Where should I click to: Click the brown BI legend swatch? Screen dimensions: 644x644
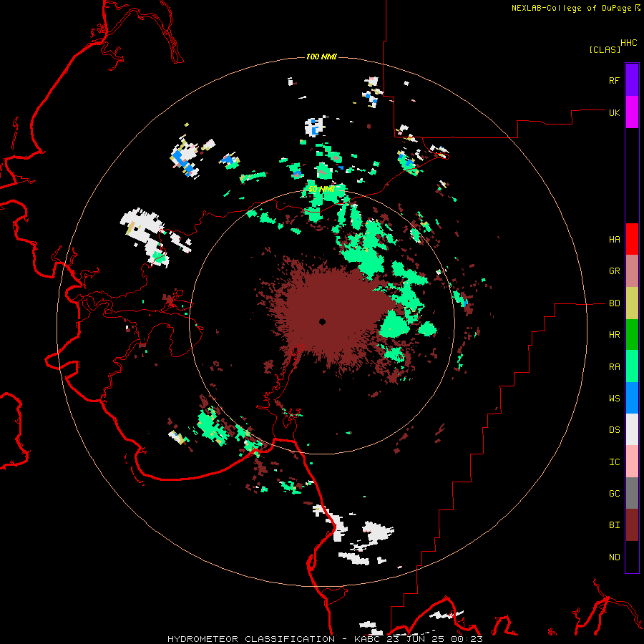632,525
